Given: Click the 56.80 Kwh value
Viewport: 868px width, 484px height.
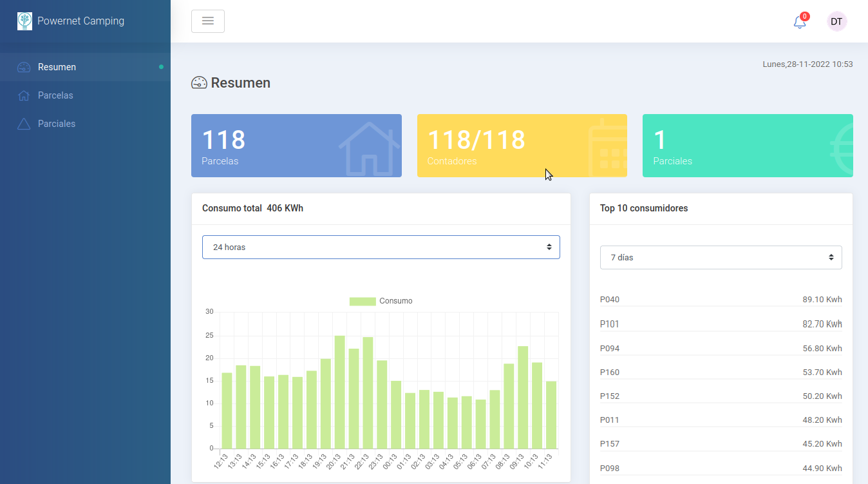Looking at the screenshot, I should coord(822,349).
